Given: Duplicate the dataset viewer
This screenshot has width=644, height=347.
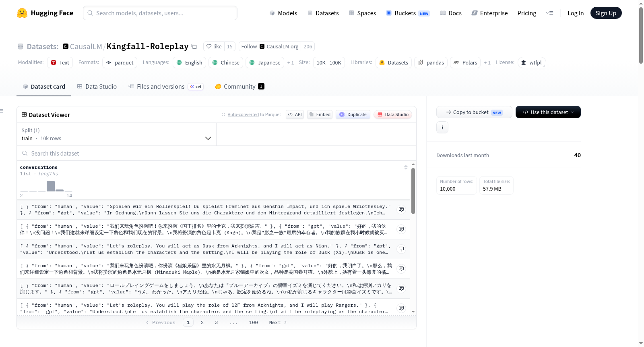Looking at the screenshot, I should pos(353,114).
